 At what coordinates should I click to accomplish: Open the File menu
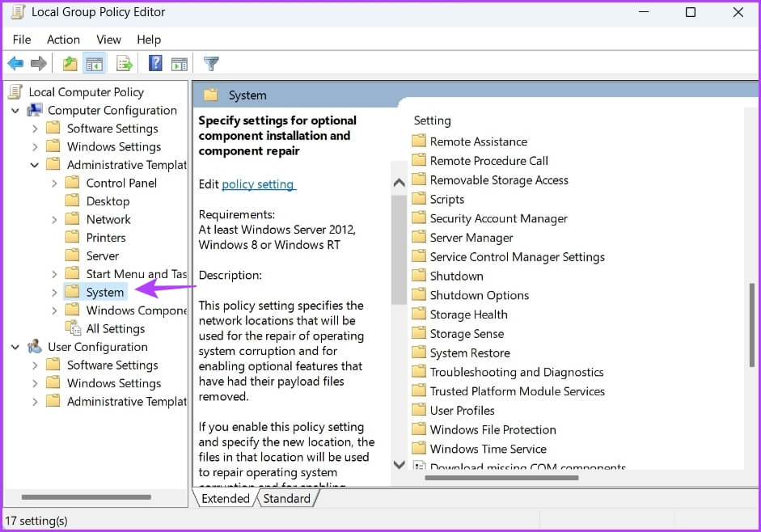[x=22, y=40]
